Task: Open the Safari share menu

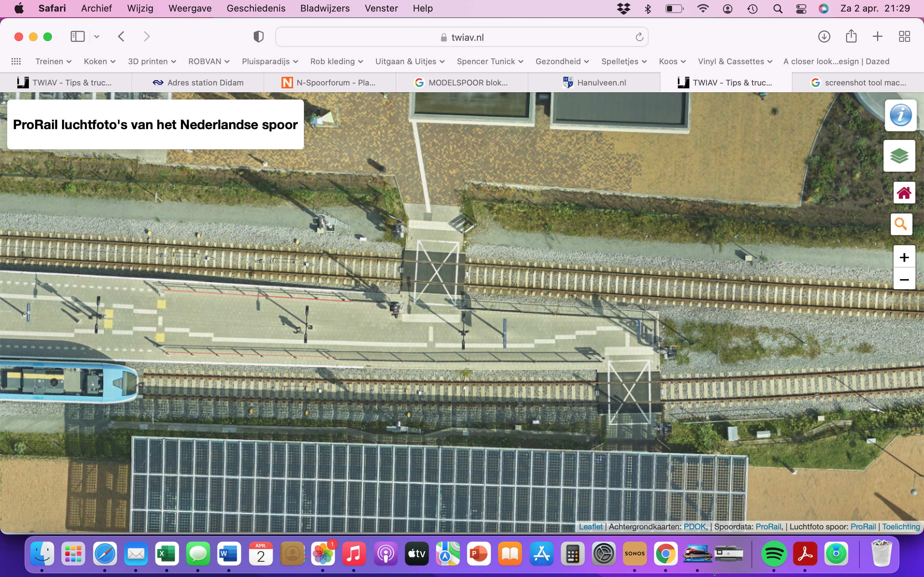Action: pyautogui.click(x=851, y=37)
